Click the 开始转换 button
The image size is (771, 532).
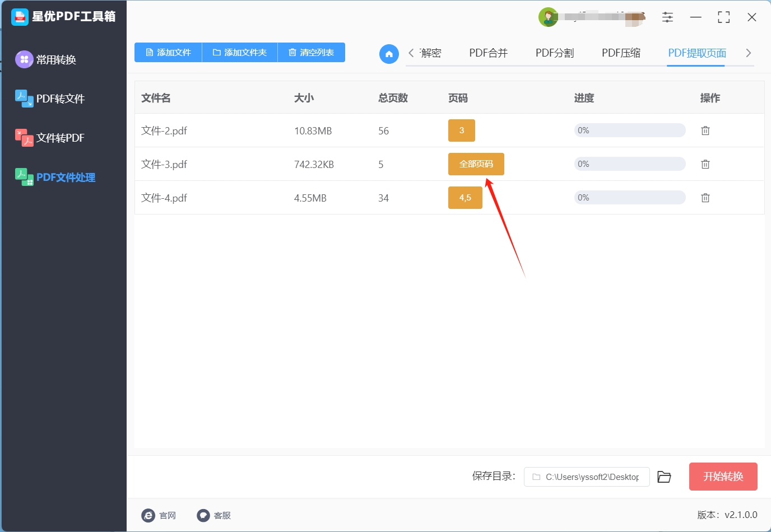723,477
